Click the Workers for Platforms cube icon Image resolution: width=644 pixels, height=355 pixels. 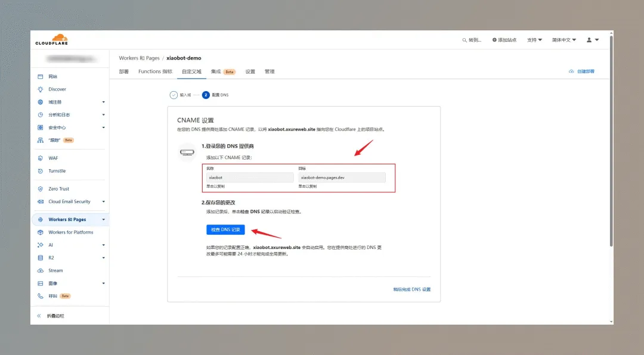point(41,232)
